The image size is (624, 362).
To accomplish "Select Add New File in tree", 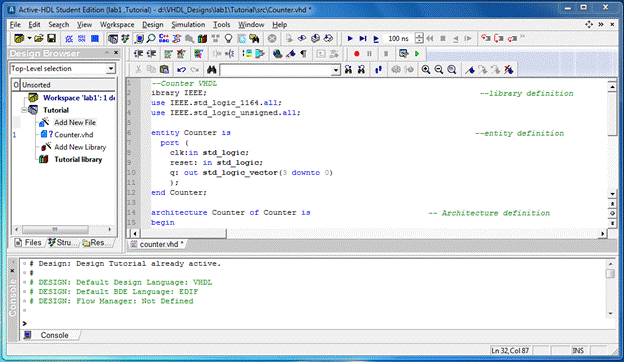I will 75,123.
